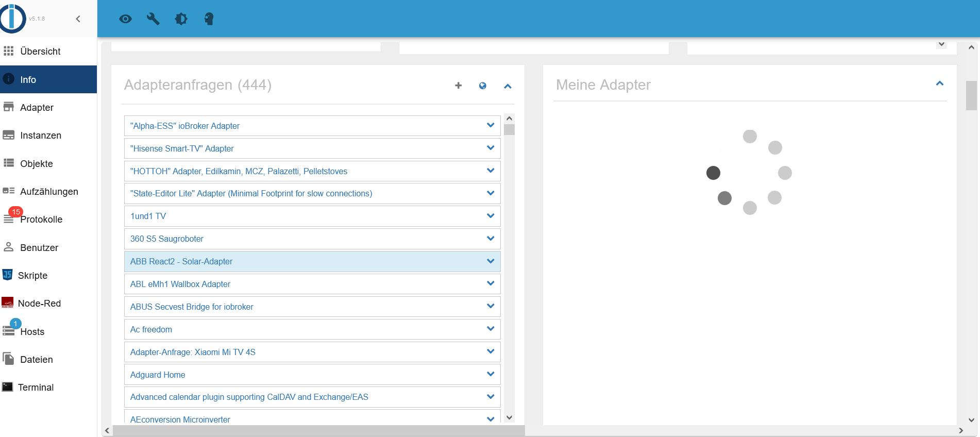Expand the ABB React2 - Solar-Adapter chevron
This screenshot has width=980, height=437.
(491, 261)
